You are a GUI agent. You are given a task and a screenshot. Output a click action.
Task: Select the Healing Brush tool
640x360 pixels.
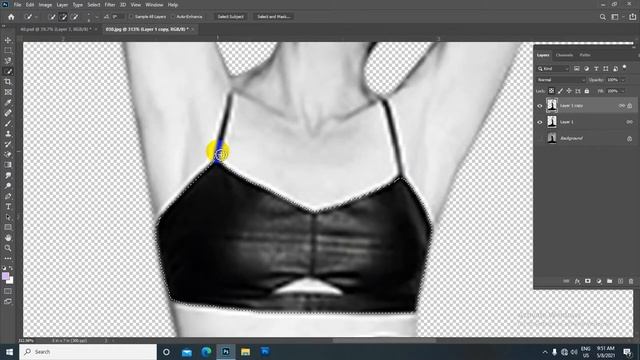click(x=8, y=113)
